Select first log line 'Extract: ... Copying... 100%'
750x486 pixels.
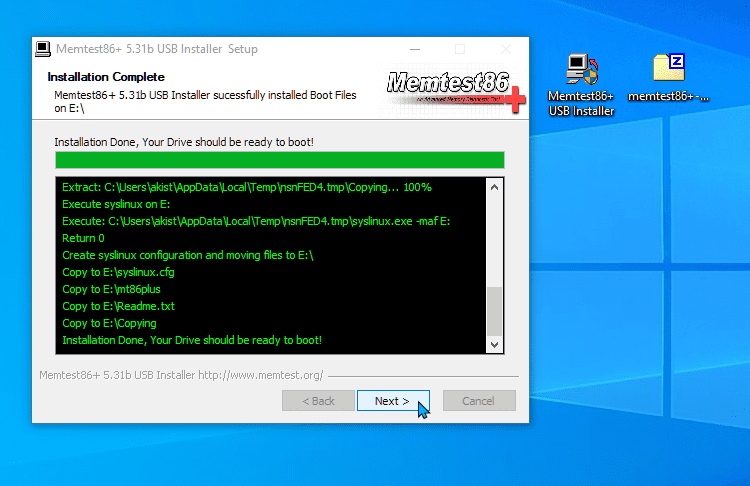(x=247, y=188)
